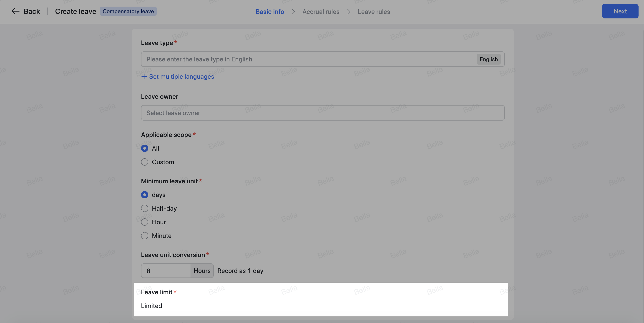The height and width of the screenshot is (323, 644).
Task: Select Minute as minimum leave unit
Action: pyautogui.click(x=144, y=235)
